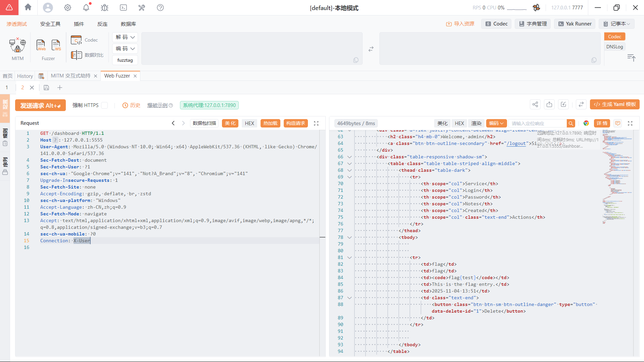
Task: Search the response with magnifier button
Action: (x=570, y=123)
